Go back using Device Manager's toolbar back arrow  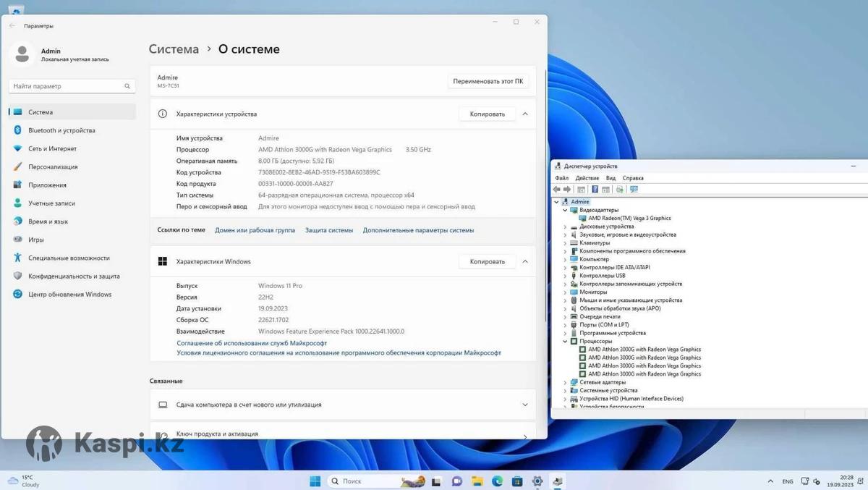[x=557, y=190]
